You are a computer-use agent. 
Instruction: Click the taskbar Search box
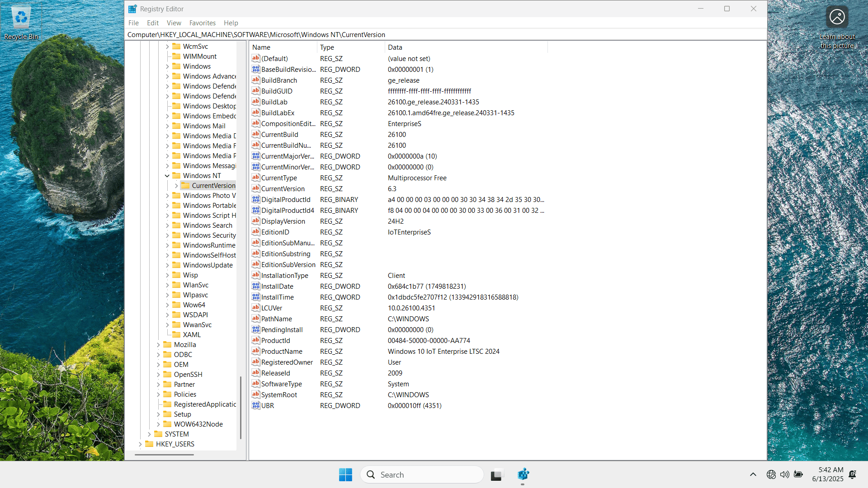click(422, 474)
